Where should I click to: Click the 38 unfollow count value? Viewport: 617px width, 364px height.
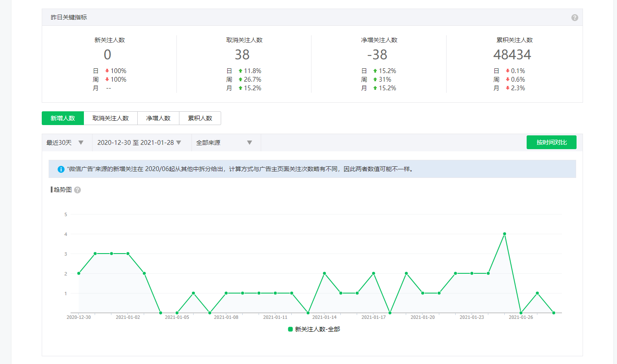coord(242,55)
